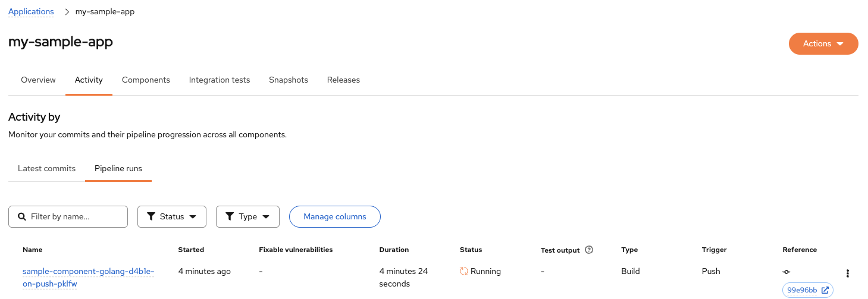Click the 'Build' type cell
Image resolution: width=868 pixels, height=299 pixels.
point(631,271)
